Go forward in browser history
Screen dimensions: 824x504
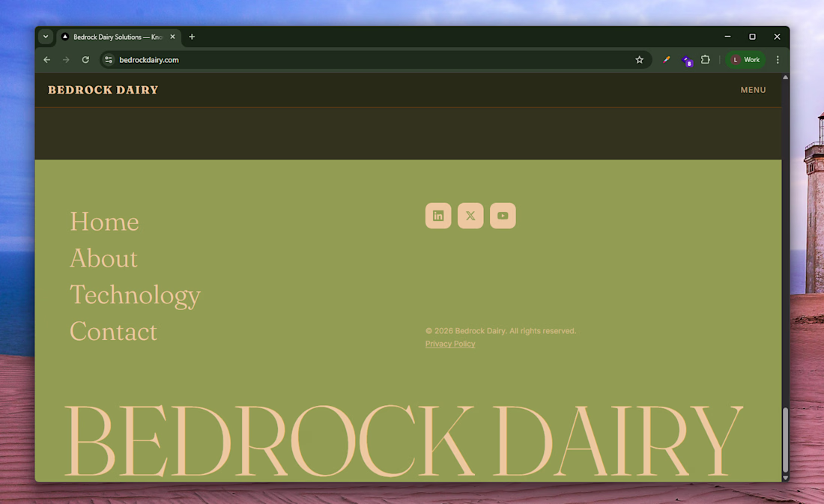(66, 60)
